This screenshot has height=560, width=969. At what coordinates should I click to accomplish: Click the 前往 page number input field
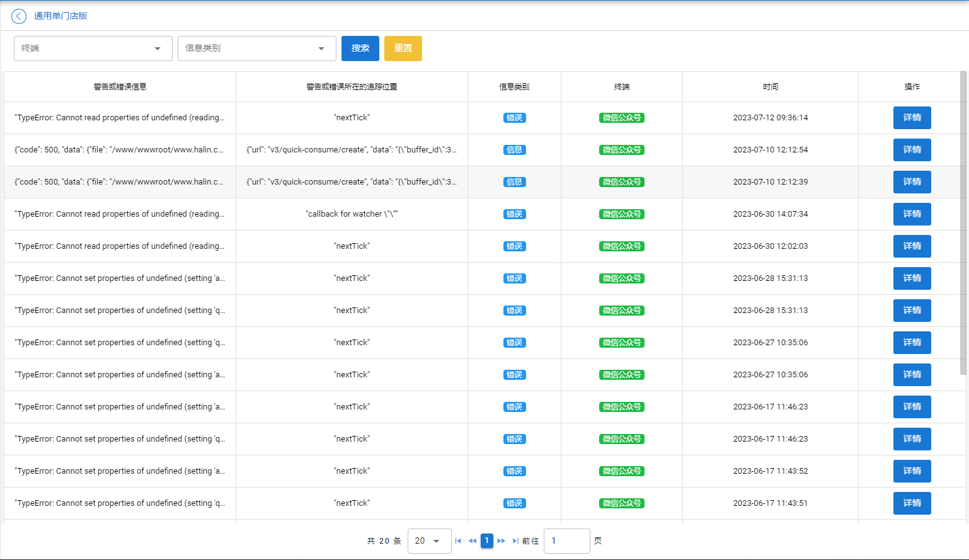click(567, 541)
